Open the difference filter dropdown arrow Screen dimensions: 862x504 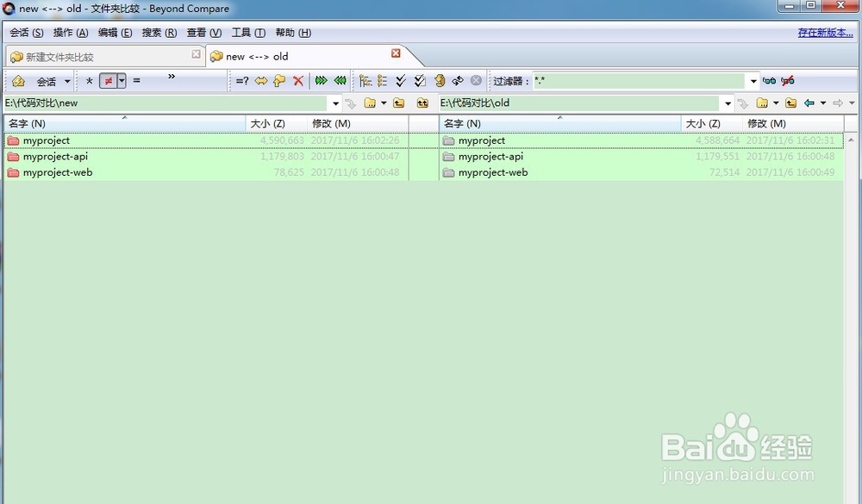tap(120, 81)
